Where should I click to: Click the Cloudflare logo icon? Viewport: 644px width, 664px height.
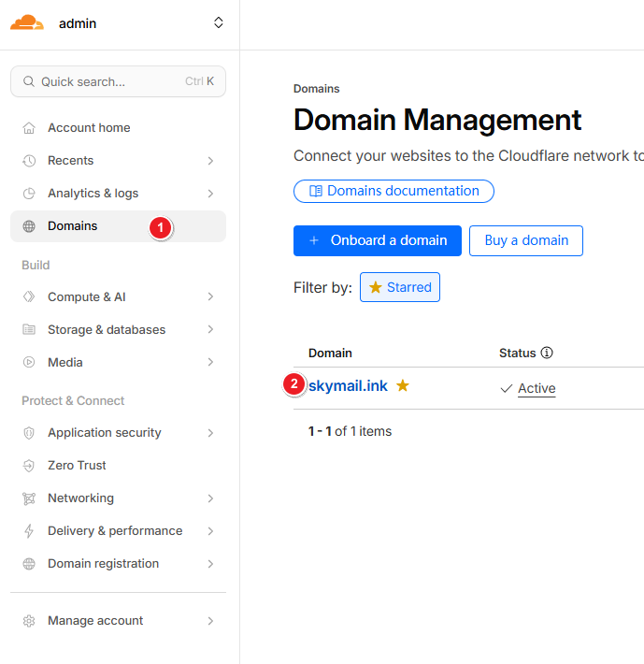(27, 22)
